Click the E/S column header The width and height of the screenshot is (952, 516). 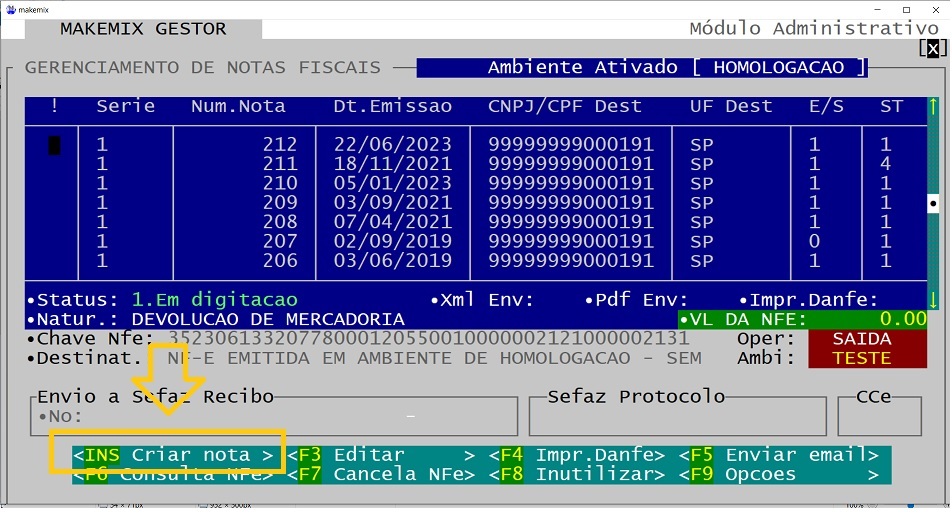coord(826,106)
